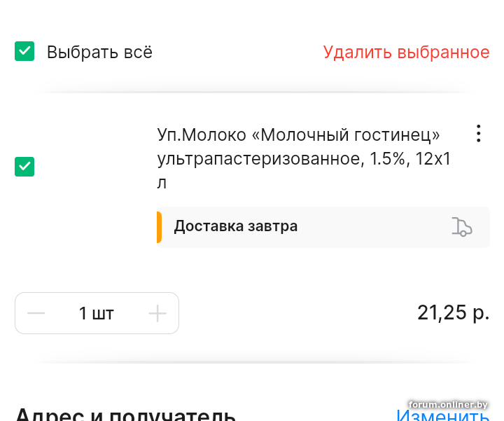
Task: Expand the Доставка завтра delivery banner
Action: (x=323, y=227)
